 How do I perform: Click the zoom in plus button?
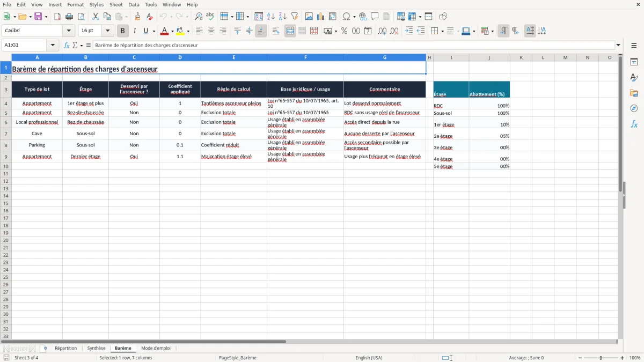(623, 358)
